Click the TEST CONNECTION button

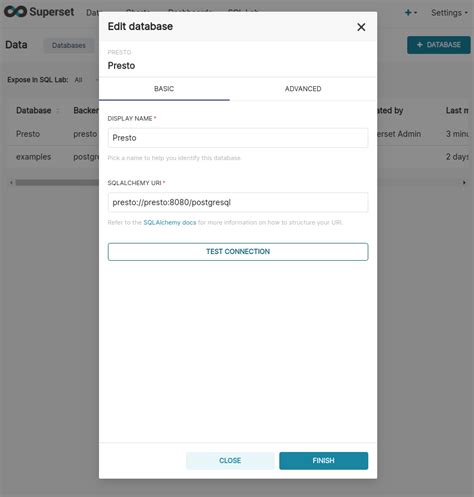tap(238, 252)
